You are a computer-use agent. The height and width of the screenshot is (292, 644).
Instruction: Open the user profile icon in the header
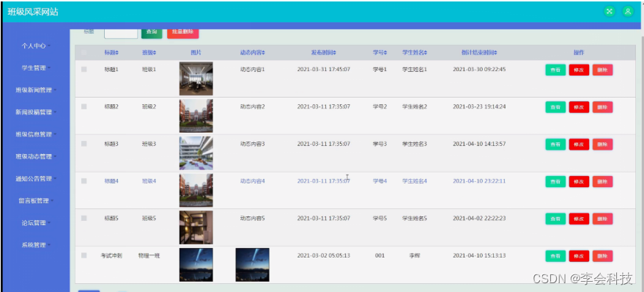point(628,12)
